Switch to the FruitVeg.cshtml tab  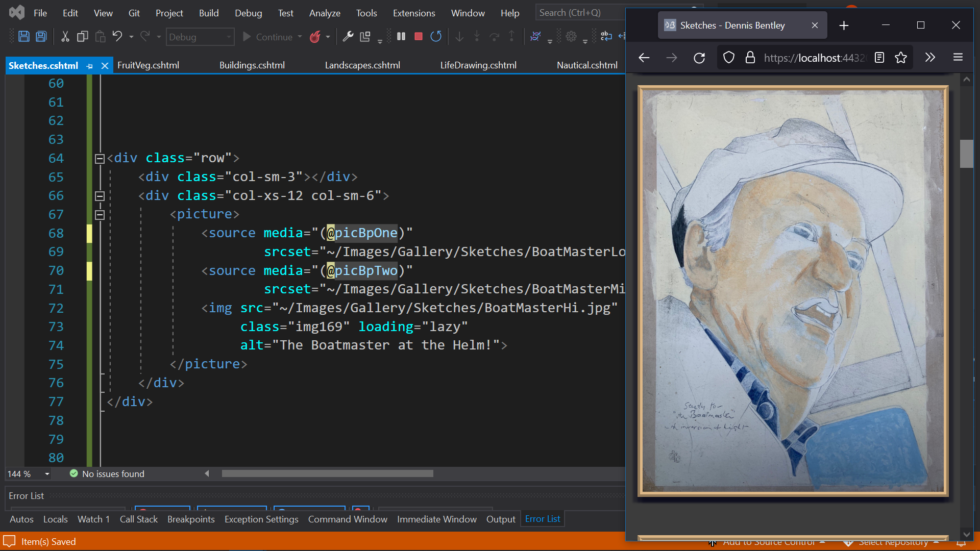pos(148,65)
